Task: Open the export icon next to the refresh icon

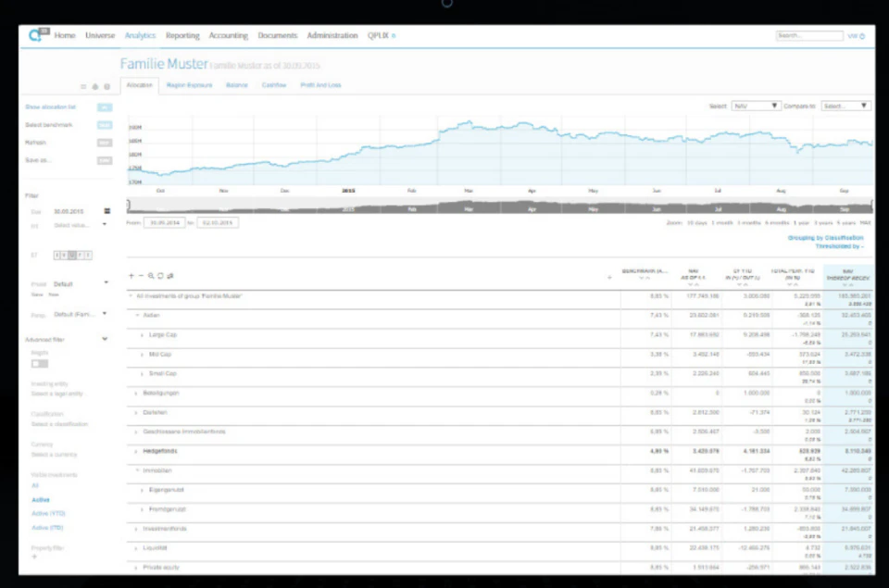Action: [169, 275]
